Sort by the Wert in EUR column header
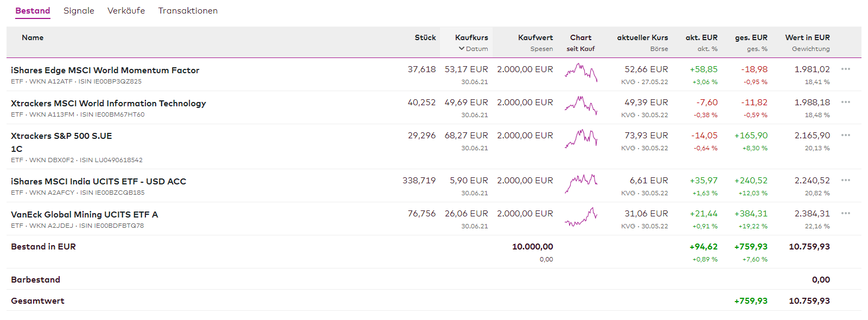868x320 pixels. [807, 38]
